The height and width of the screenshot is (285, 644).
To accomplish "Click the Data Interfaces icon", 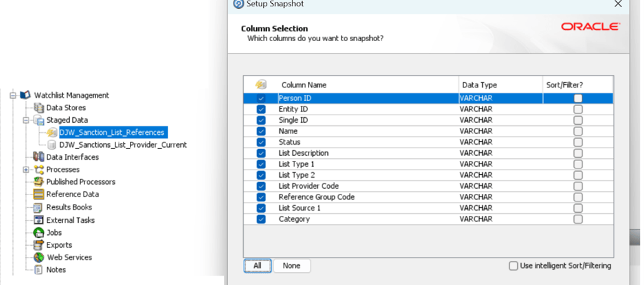I will tap(39, 157).
